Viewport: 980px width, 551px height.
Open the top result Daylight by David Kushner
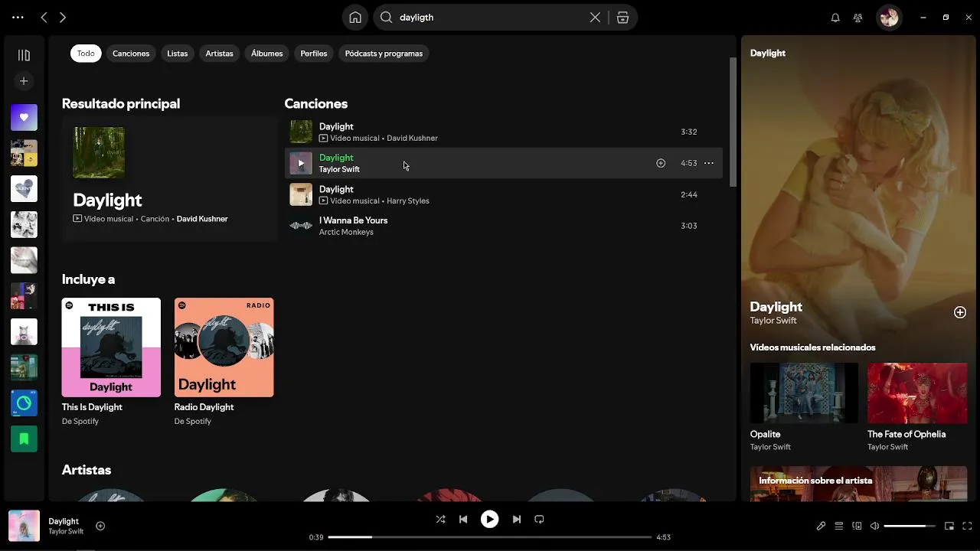click(169, 178)
